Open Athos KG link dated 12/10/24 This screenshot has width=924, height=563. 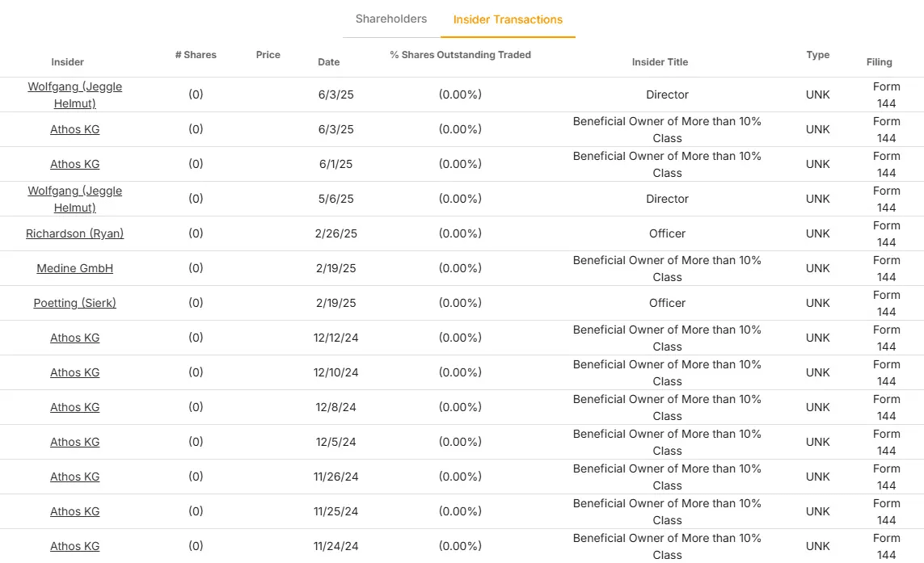(x=75, y=373)
